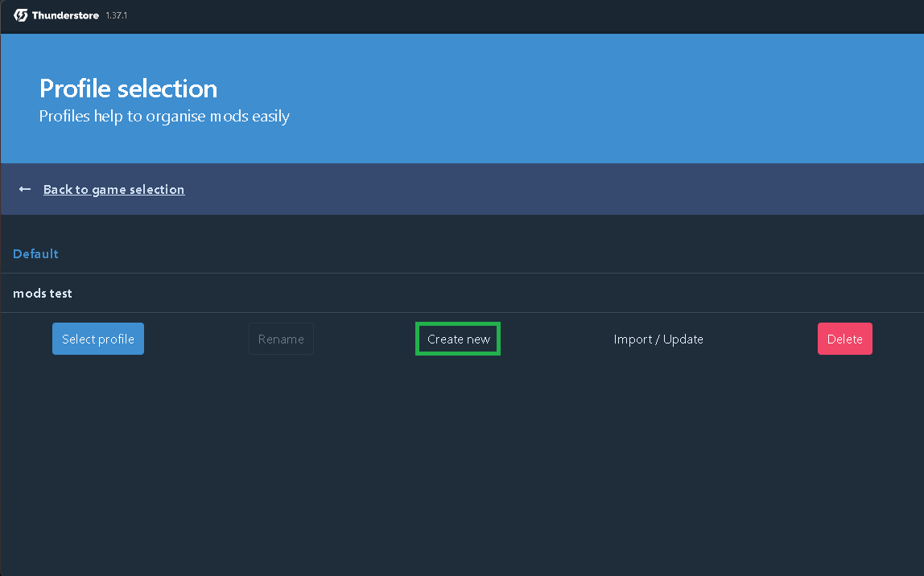Viewport: 924px width, 576px height.
Task: Select the mods test profile row
Action: click(462, 294)
